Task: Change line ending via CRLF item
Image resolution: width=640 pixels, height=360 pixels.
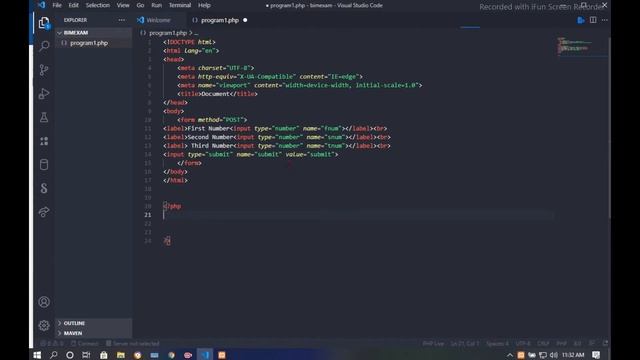Action: [x=543, y=344]
